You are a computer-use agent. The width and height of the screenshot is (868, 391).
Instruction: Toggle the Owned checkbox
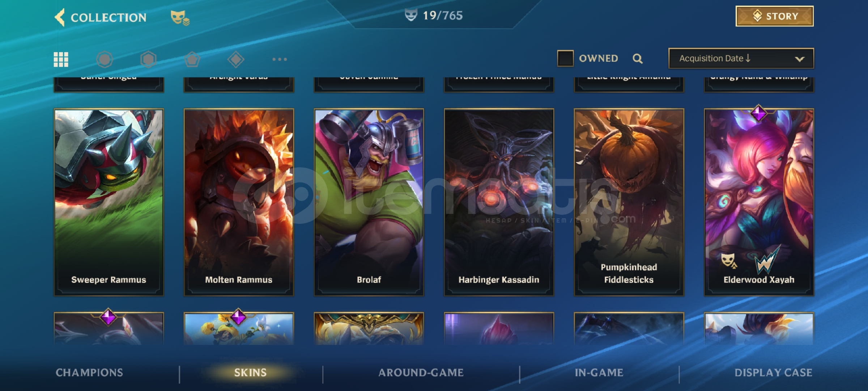click(565, 58)
